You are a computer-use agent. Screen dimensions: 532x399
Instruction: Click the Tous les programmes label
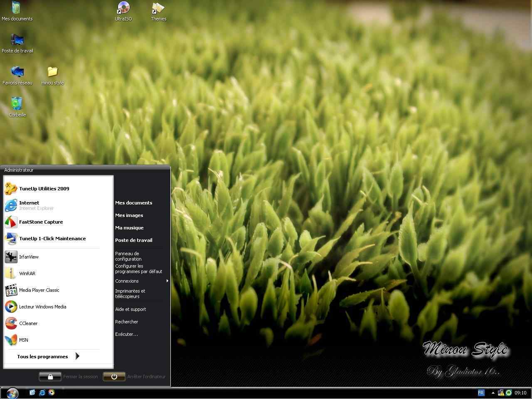point(42,357)
